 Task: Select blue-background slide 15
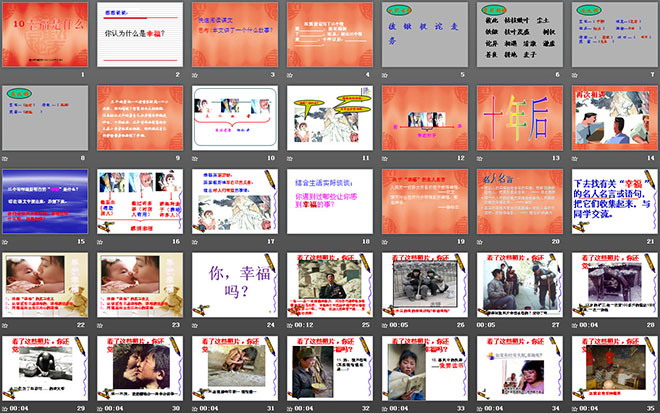[x=45, y=201]
